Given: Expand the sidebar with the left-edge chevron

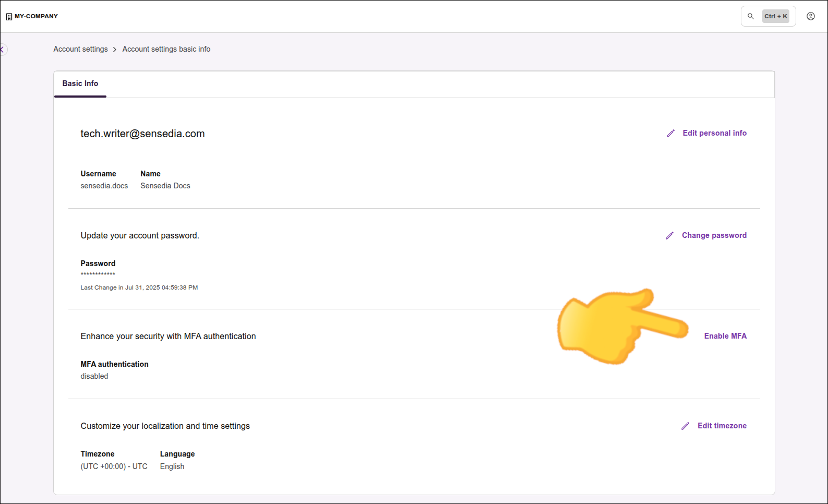Looking at the screenshot, I should click(x=3, y=50).
